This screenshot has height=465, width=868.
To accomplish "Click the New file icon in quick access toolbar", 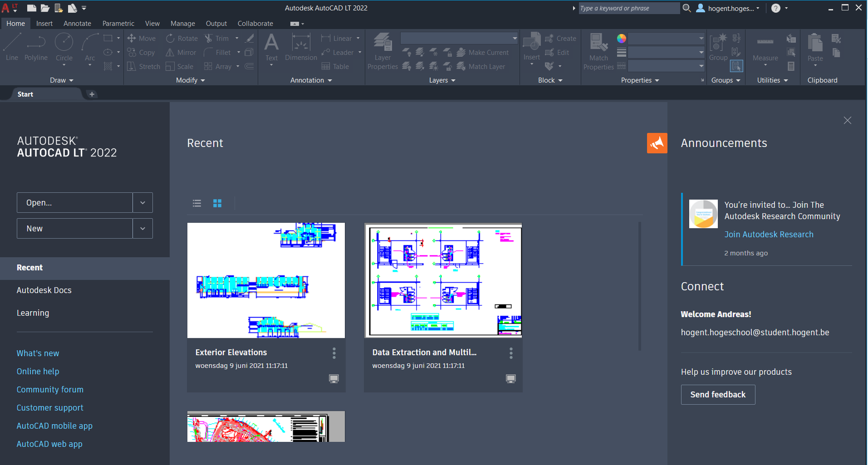I will coord(31,8).
